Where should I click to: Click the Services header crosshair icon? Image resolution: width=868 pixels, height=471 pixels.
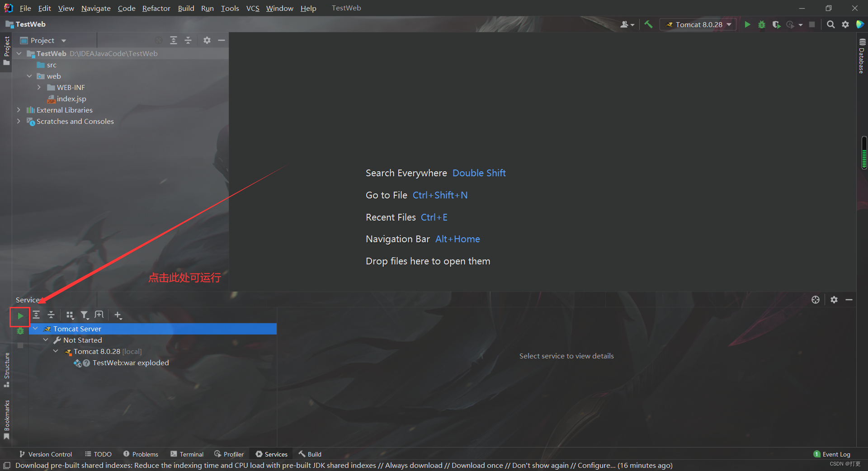tap(816, 300)
